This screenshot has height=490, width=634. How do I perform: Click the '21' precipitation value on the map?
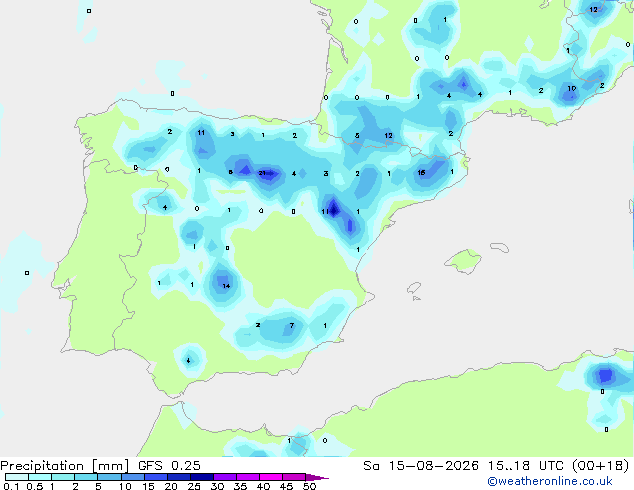pos(262,173)
